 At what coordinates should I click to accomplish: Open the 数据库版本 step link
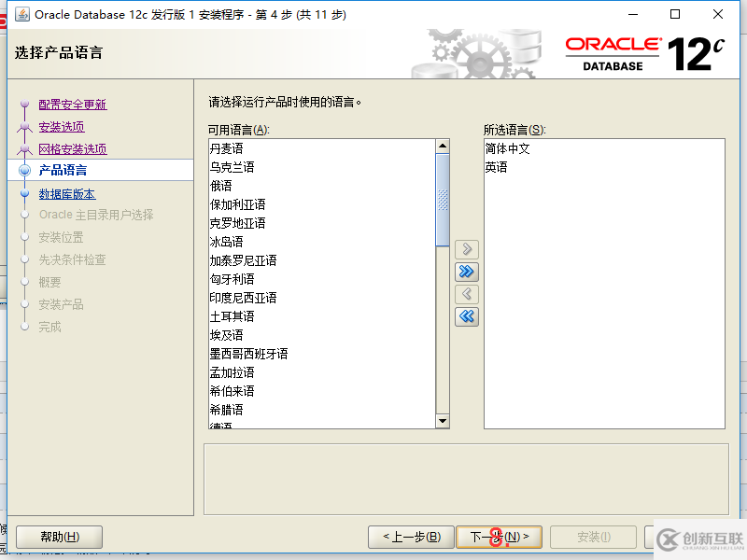pos(66,194)
